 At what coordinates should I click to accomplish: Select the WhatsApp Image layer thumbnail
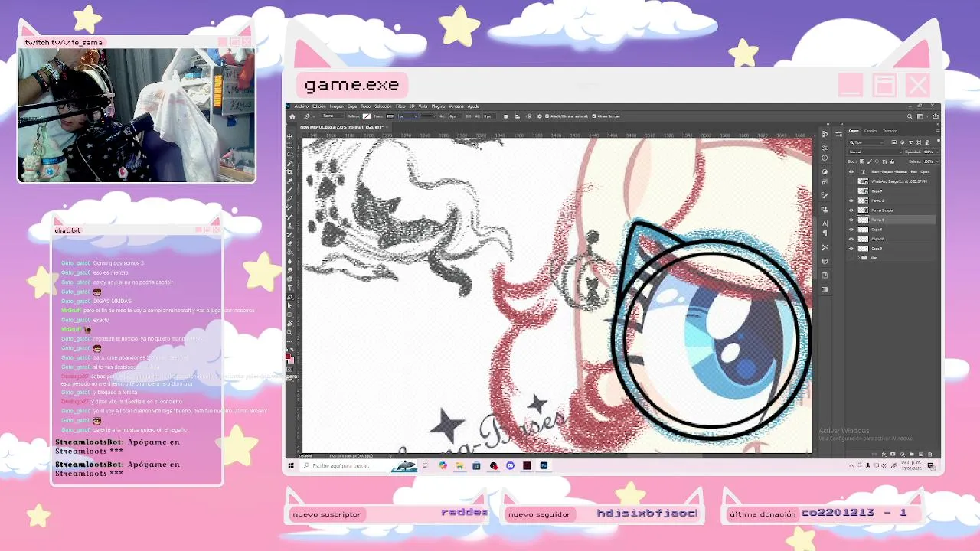[x=863, y=181]
